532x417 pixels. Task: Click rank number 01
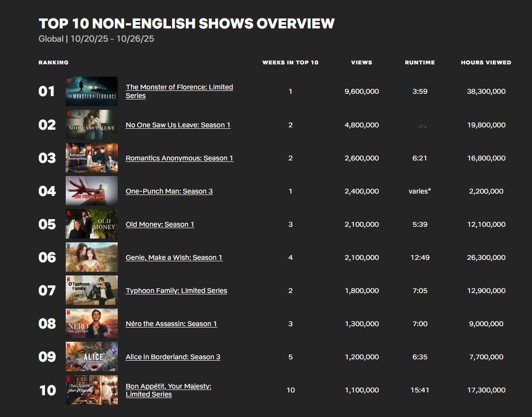pyautogui.click(x=46, y=91)
